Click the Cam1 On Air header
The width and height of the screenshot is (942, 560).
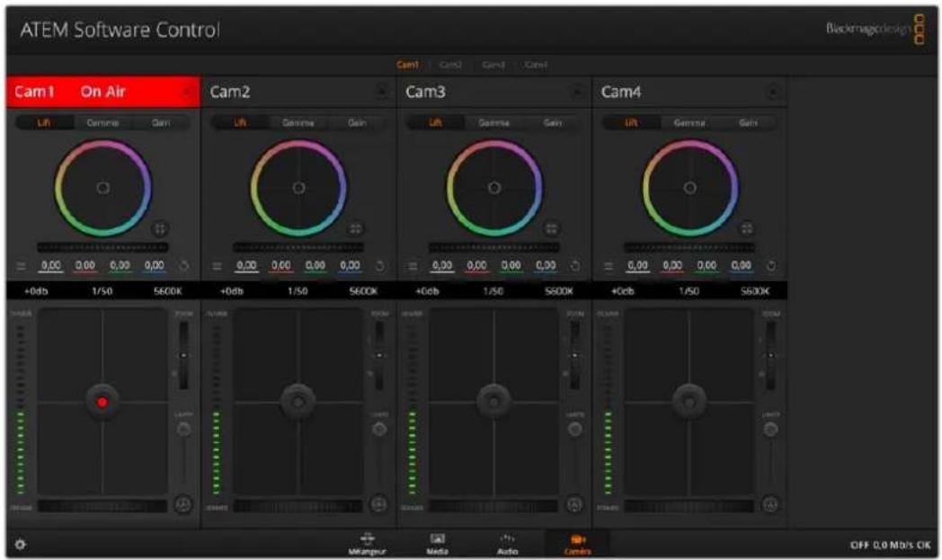point(102,92)
